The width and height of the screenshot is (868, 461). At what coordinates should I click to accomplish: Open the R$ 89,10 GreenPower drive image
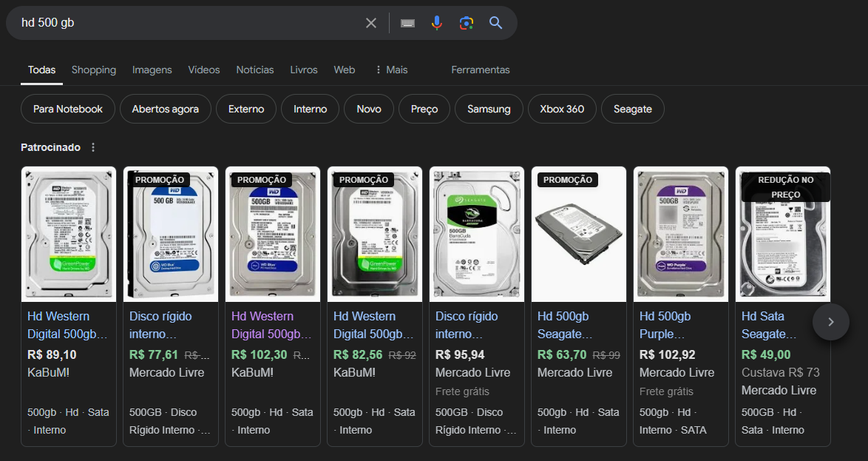[x=69, y=235]
